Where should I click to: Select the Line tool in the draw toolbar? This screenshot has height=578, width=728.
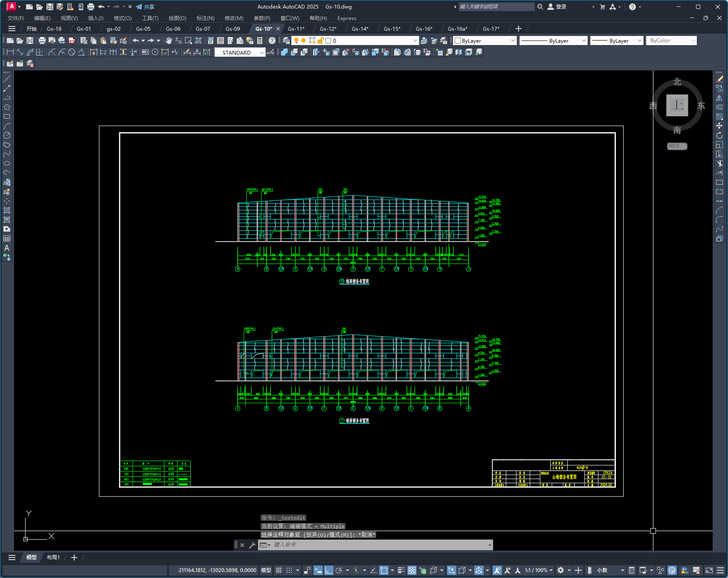(7, 79)
